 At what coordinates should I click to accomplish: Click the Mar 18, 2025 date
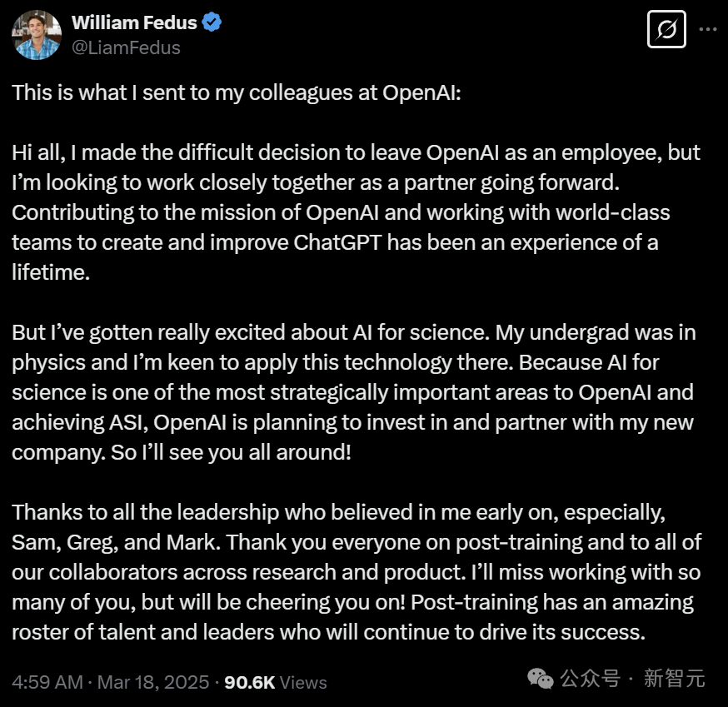(153, 682)
